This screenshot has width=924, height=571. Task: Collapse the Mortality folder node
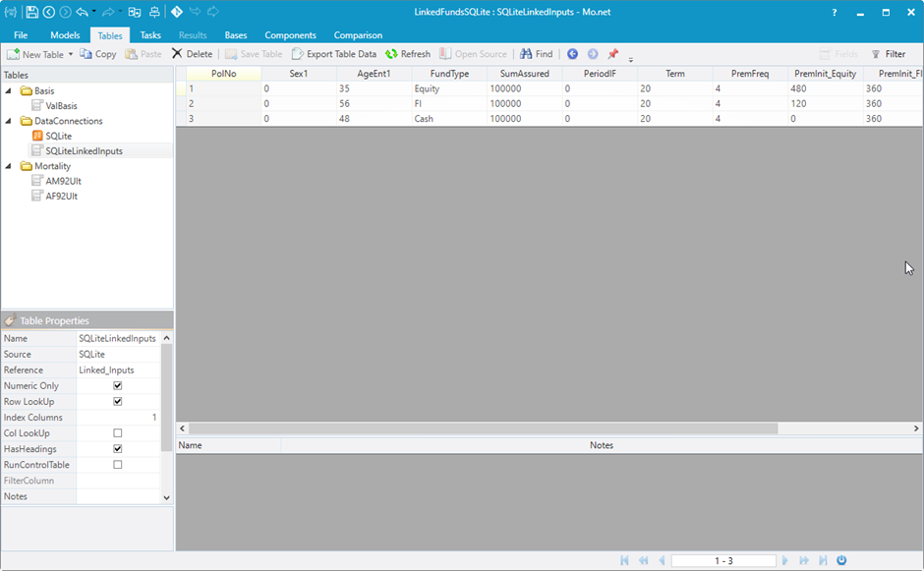[x=9, y=166]
